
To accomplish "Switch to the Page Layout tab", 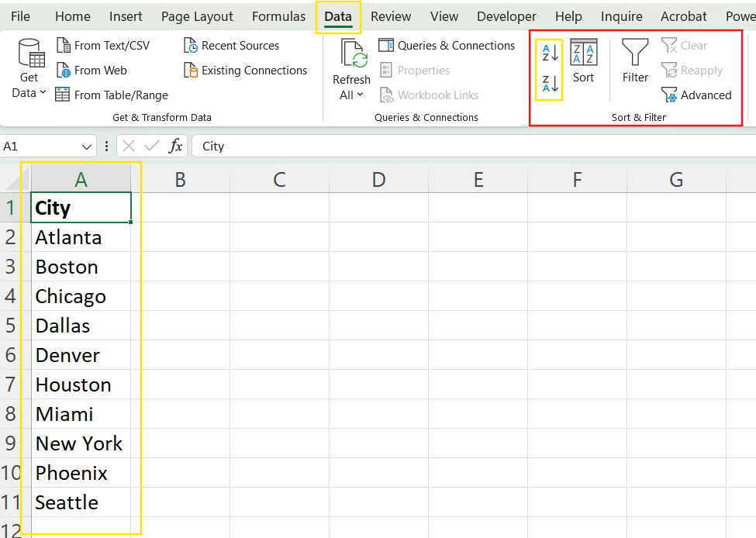I will click(x=197, y=16).
